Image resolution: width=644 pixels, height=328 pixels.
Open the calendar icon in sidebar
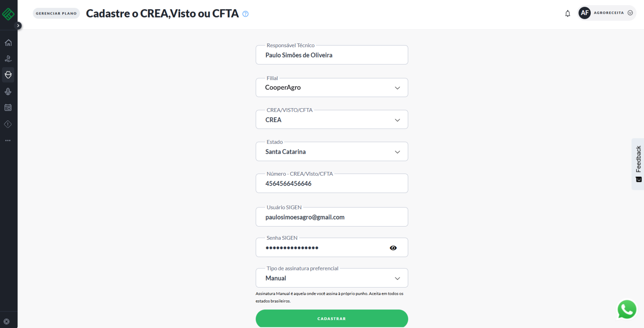tap(8, 108)
